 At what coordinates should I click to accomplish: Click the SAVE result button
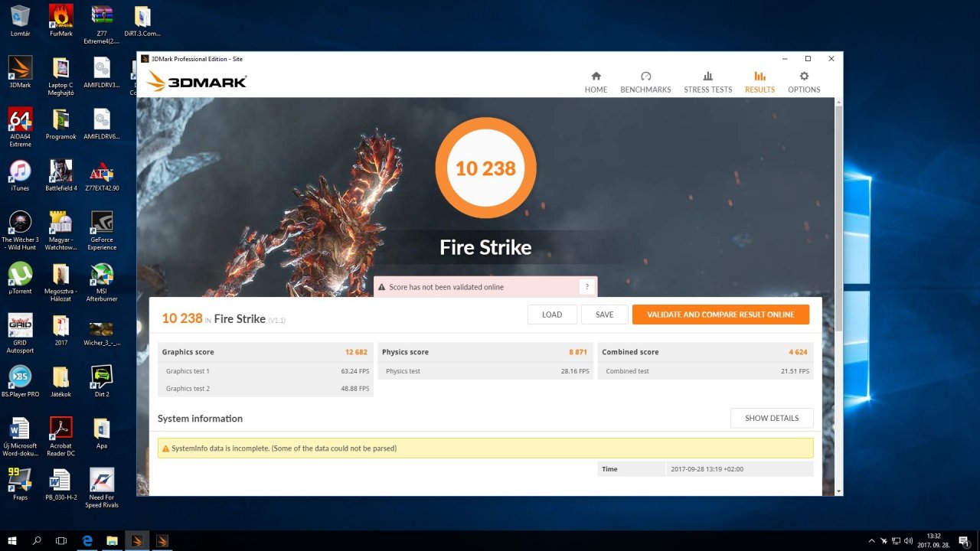[x=604, y=315]
